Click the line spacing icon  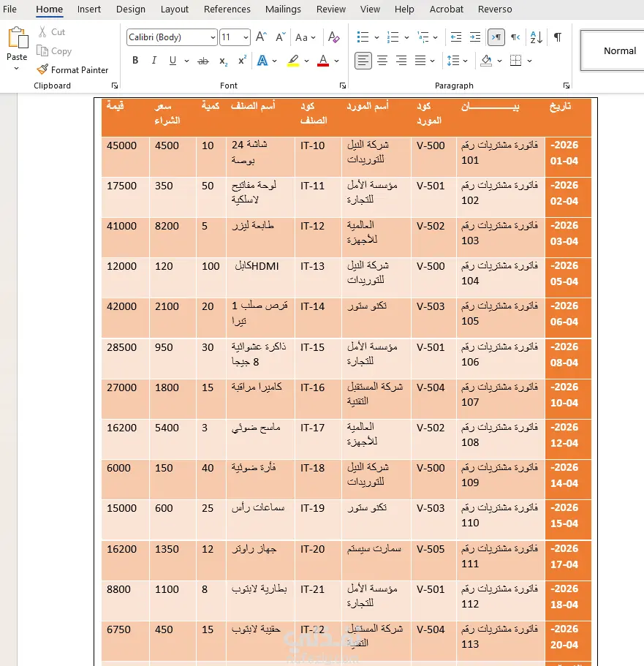pos(452,61)
